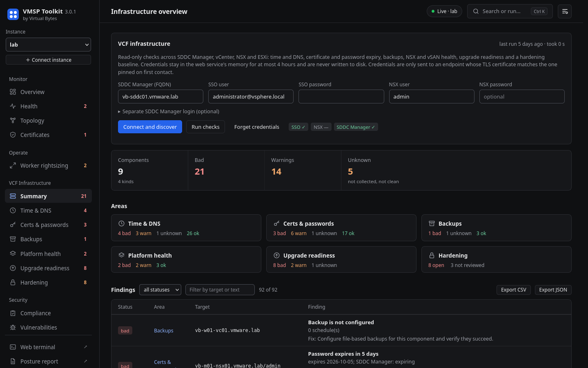
Task: Click the Backups archive icon in sidebar
Action: (13, 239)
